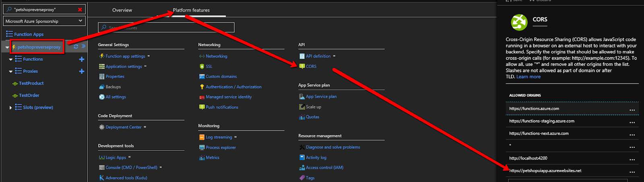Open the Scale up link
The width and height of the screenshot is (644, 182).
click(314, 107)
